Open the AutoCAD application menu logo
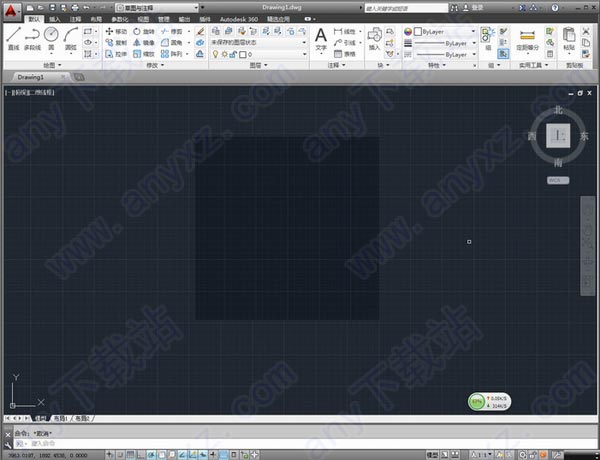Viewport: 600px width, 460px height. (12, 10)
